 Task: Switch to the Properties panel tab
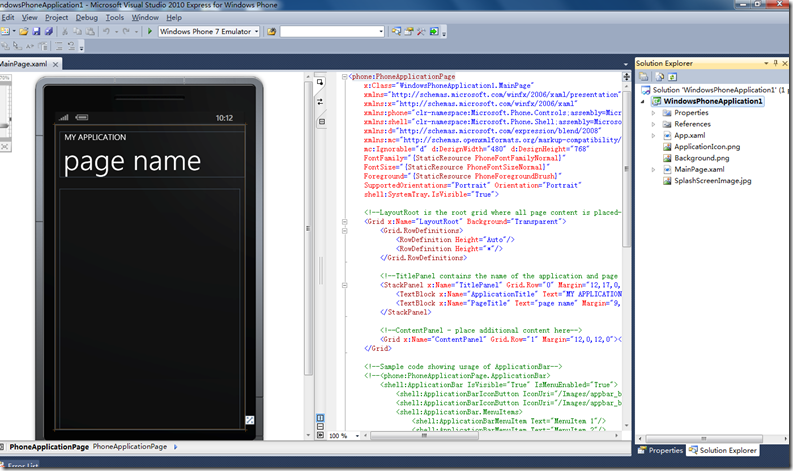pyautogui.click(x=660, y=450)
